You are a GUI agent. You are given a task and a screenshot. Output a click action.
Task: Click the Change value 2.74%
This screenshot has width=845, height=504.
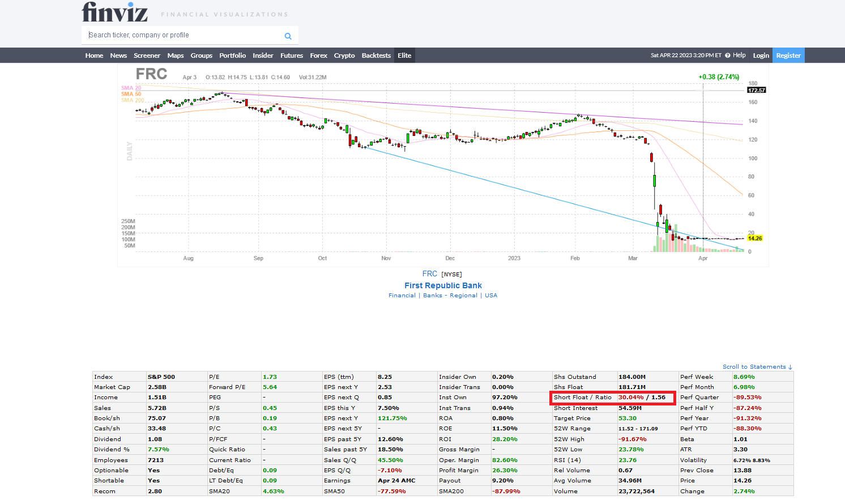coord(744,492)
